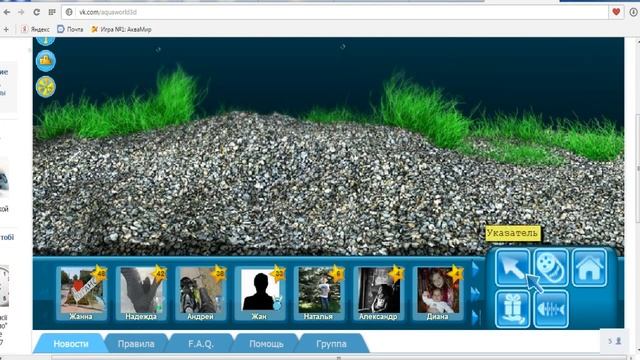This screenshot has width=640, height=360.
Task: Click the red heart bookmark icon
Action: click(x=616, y=12)
